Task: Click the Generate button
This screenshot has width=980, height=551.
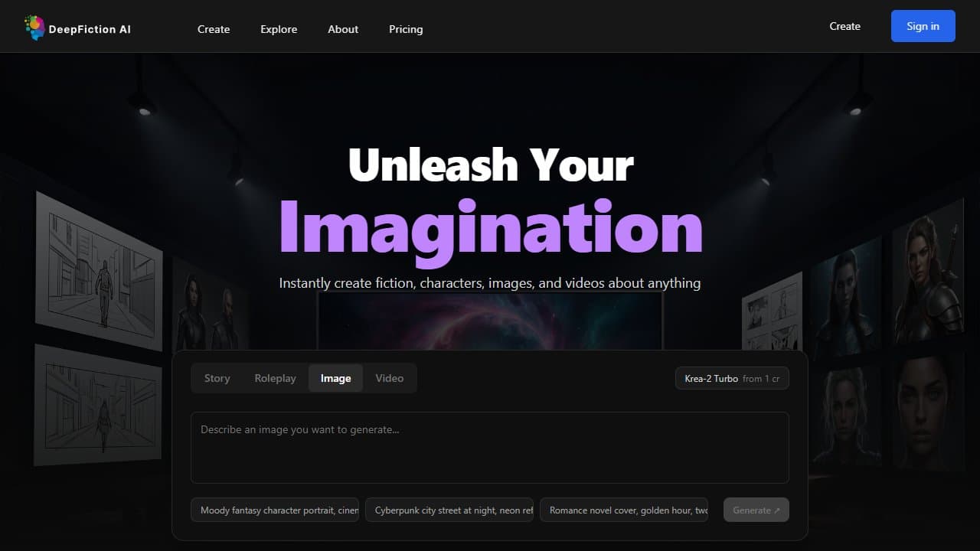Action: point(756,510)
